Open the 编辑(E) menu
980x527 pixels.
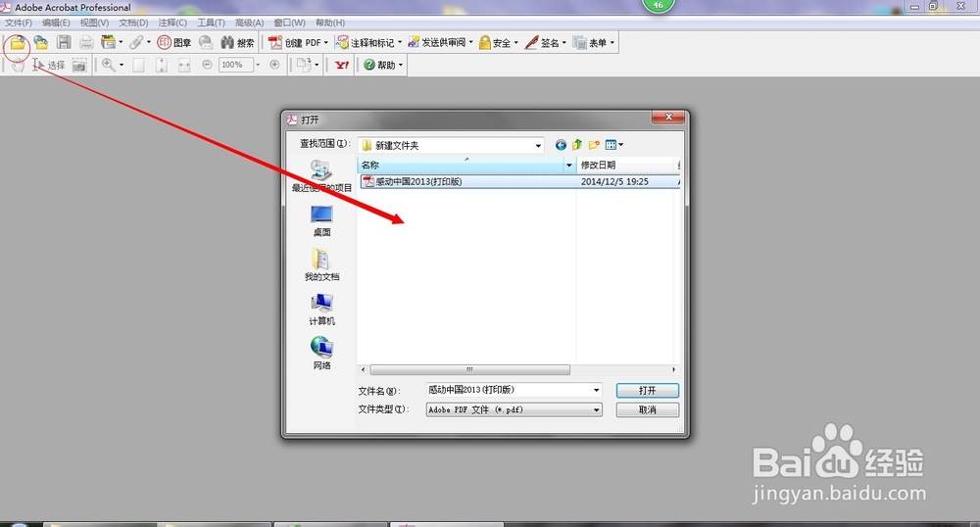click(x=56, y=23)
